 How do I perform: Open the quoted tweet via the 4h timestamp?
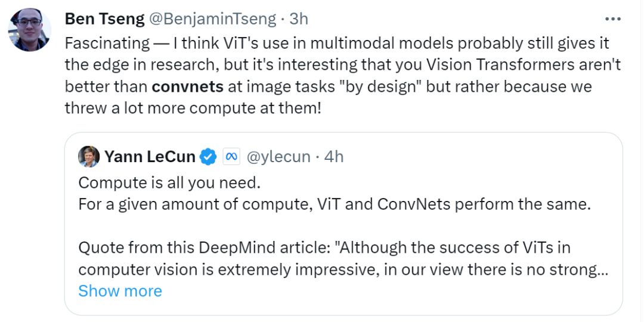click(x=333, y=157)
